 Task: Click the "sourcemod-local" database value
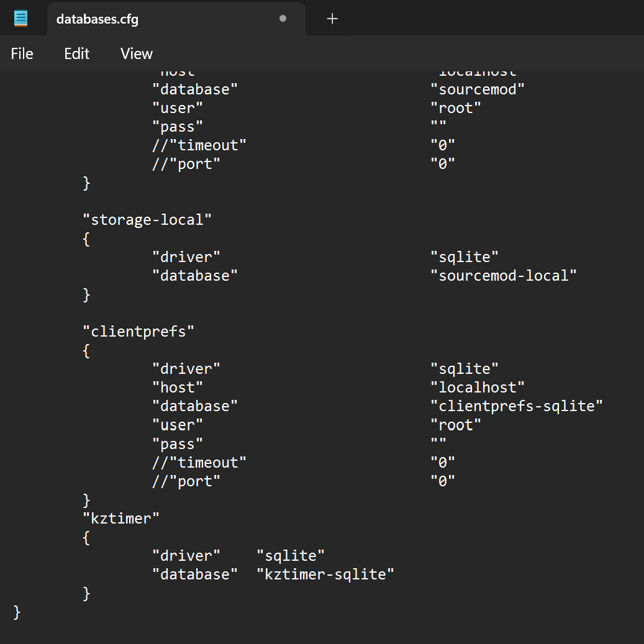[503, 275]
